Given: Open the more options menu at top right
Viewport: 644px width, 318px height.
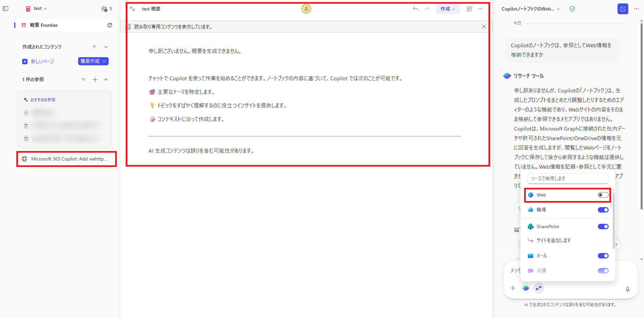Looking at the screenshot, I should pos(637,9).
